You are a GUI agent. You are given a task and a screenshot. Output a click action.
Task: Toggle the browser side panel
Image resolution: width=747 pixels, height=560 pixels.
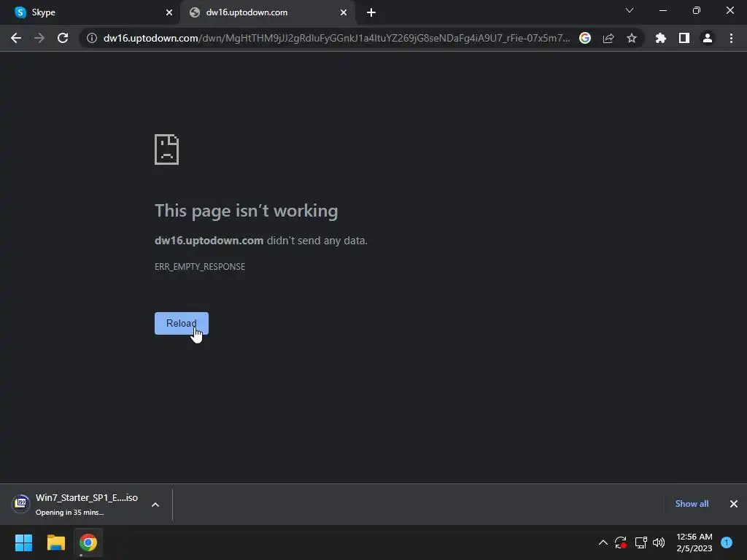[684, 38]
